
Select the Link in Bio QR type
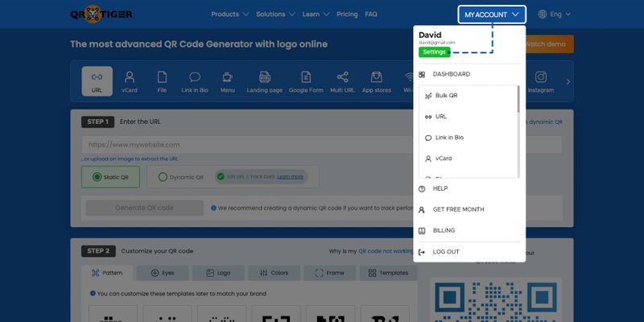pos(195,81)
